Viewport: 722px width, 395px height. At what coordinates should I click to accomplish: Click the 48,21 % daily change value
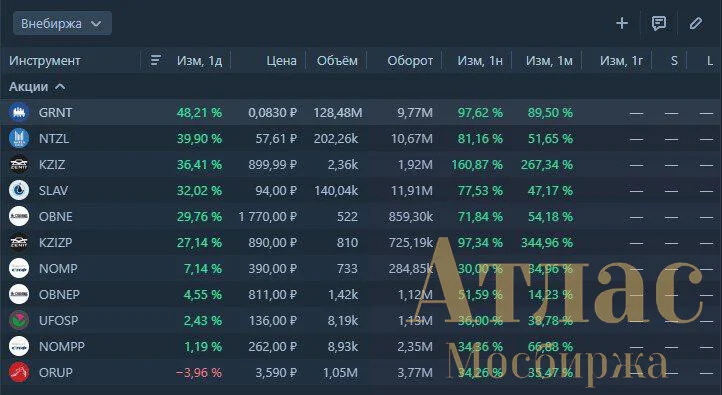pyautogui.click(x=199, y=113)
